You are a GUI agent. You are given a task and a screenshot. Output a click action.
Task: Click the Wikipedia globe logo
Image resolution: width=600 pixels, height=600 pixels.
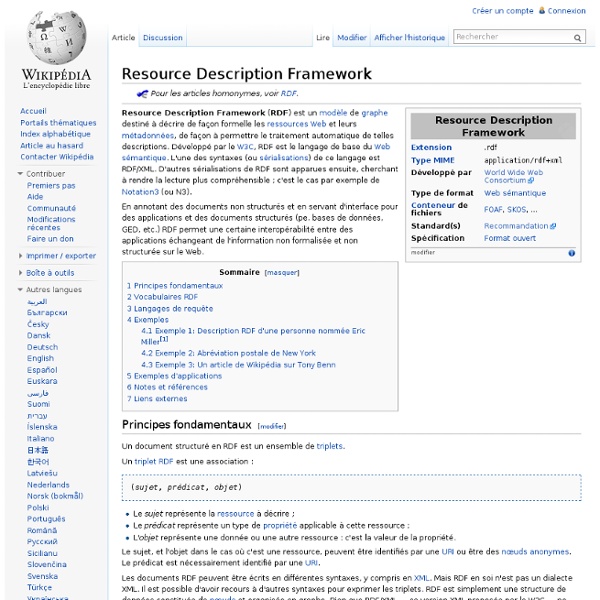57,37
